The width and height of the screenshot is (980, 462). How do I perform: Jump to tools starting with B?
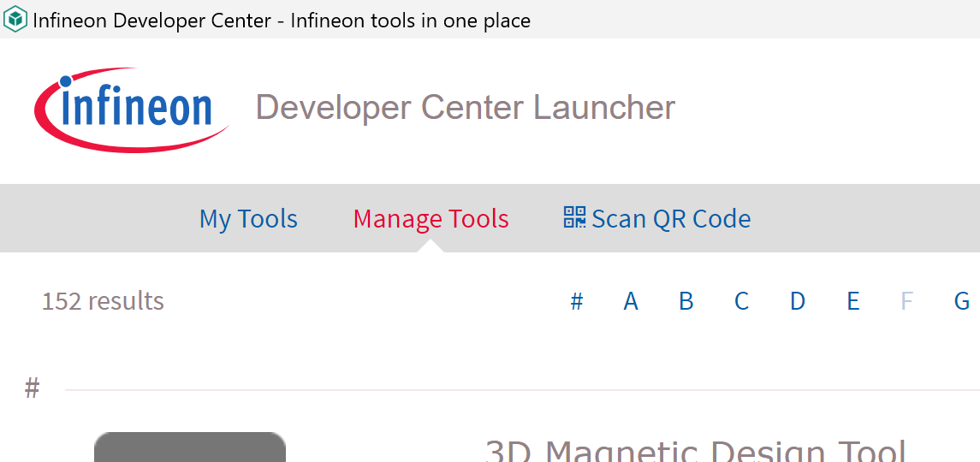686,301
